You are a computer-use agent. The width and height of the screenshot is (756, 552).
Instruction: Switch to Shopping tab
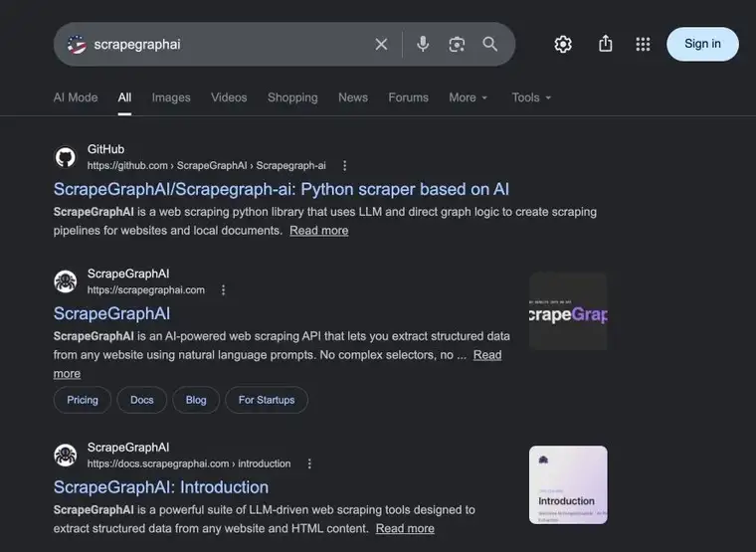pos(292,97)
